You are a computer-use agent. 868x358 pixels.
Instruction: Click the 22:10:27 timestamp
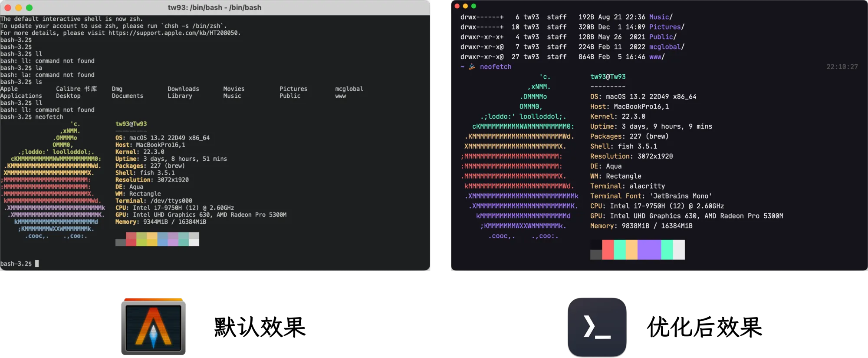(842, 67)
